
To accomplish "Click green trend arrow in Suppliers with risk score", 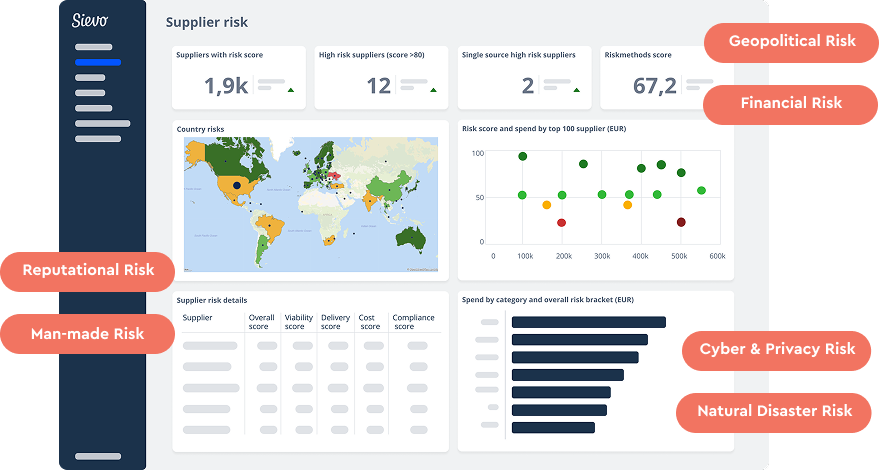I will point(291,90).
